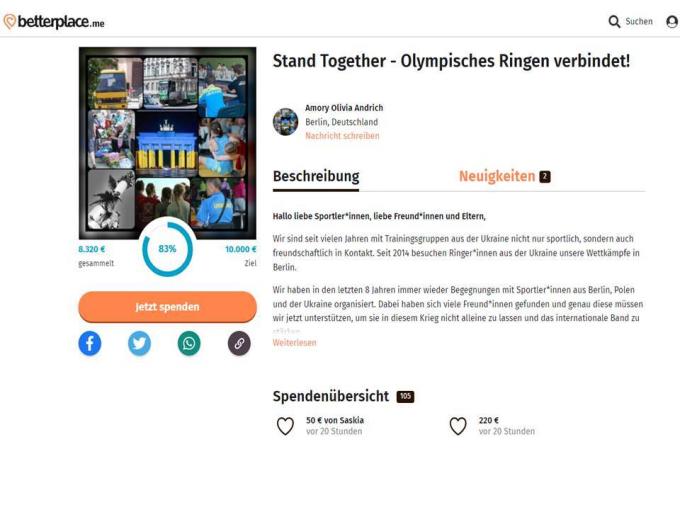Click the 83% progress circle

pos(167,249)
